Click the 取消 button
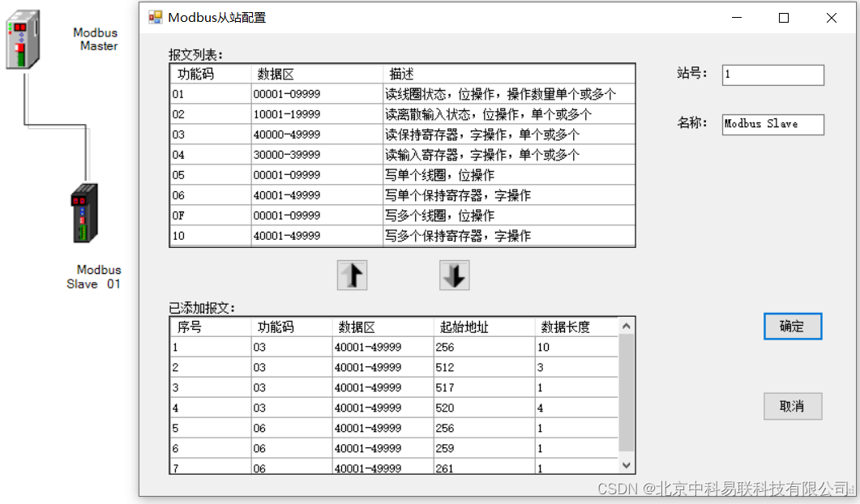The height and width of the screenshot is (504, 860). (793, 407)
